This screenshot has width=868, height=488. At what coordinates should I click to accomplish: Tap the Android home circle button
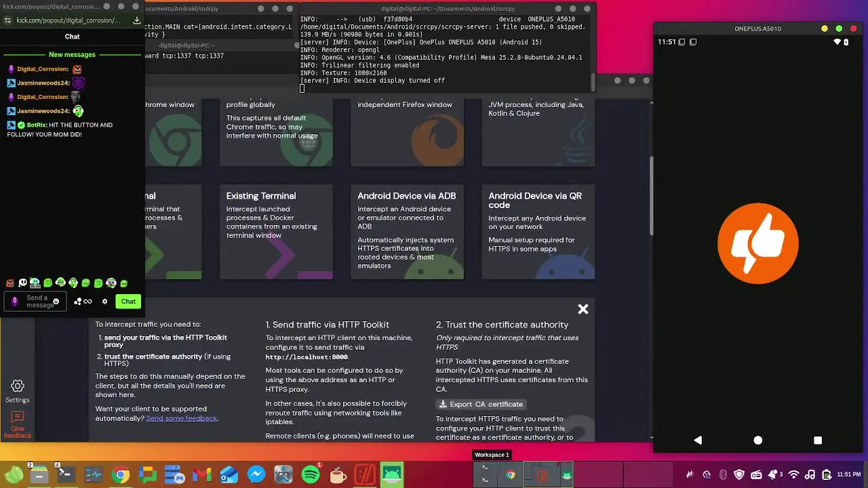[757, 441]
